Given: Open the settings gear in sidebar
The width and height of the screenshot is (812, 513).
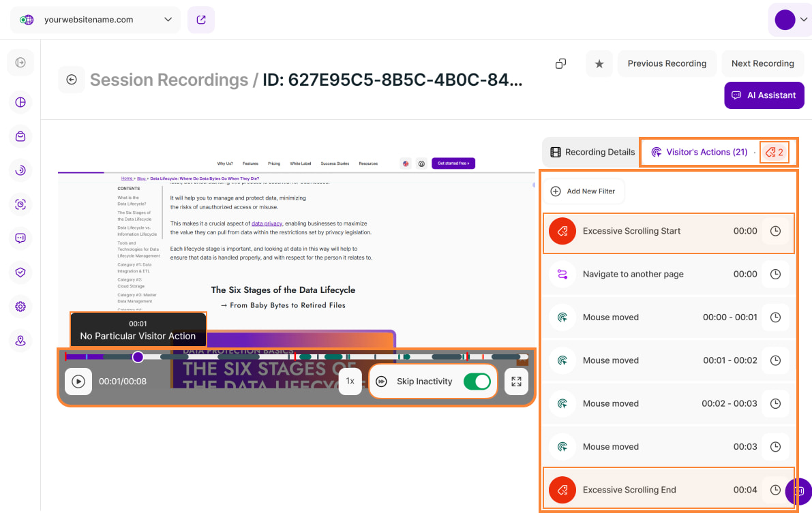Looking at the screenshot, I should 20,307.
